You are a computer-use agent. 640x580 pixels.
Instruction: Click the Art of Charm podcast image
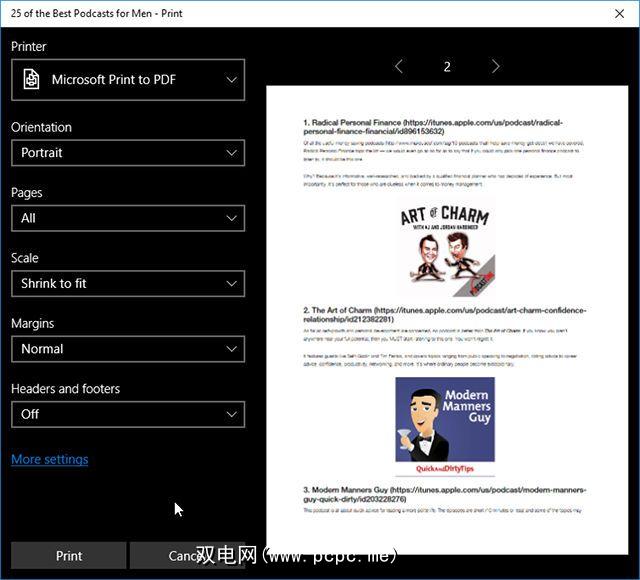(x=445, y=249)
